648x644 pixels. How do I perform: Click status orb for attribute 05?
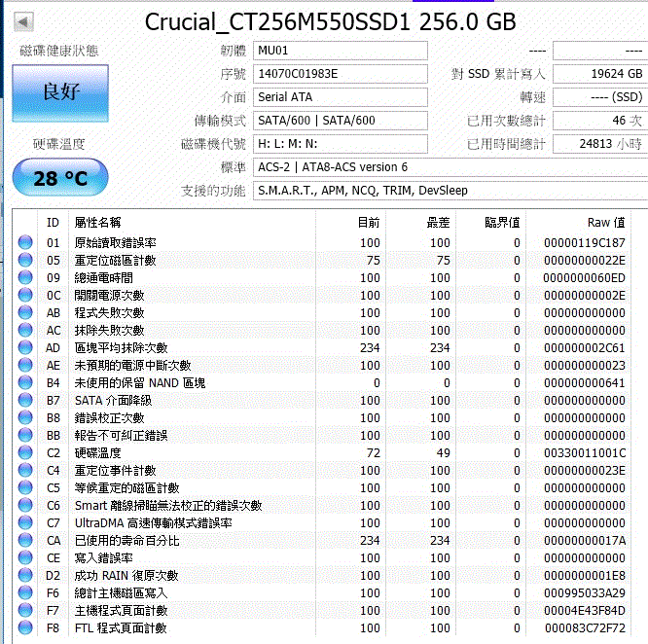pyautogui.click(x=25, y=260)
